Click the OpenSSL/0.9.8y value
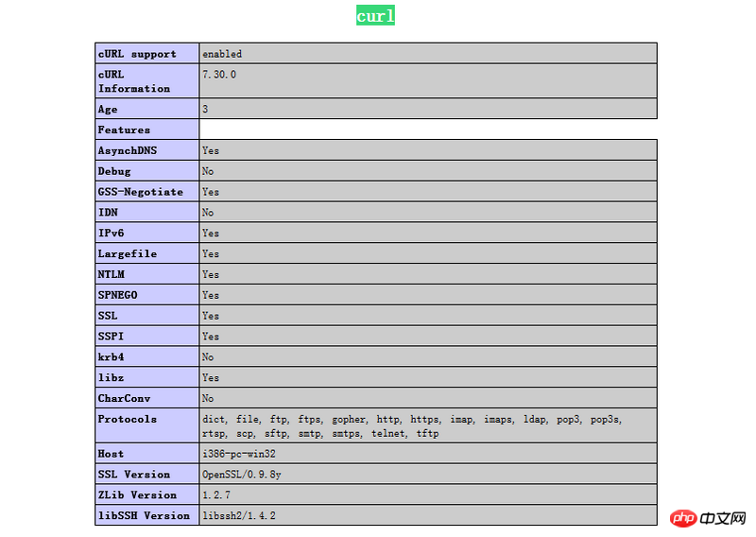This screenshot has width=756, height=537. 242,475
